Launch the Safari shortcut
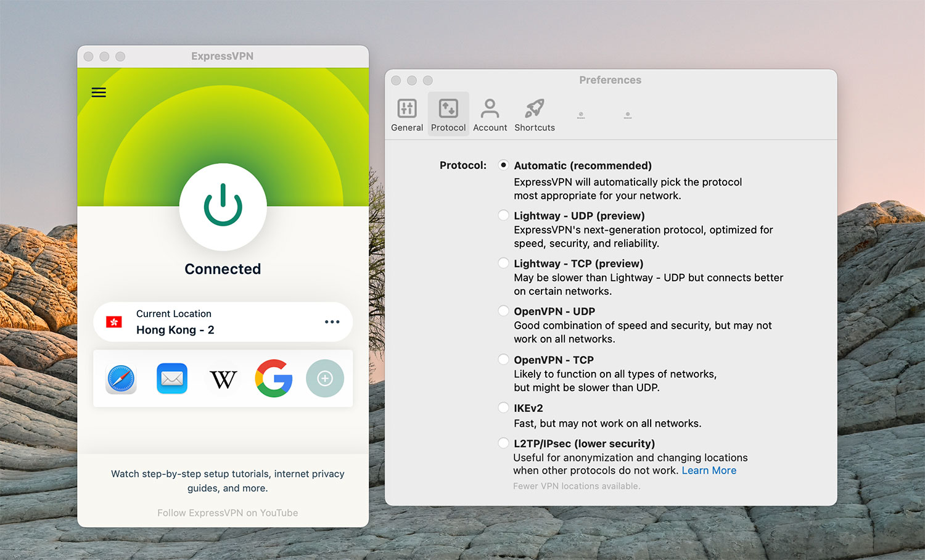Image resolution: width=925 pixels, height=560 pixels. pyautogui.click(x=121, y=378)
